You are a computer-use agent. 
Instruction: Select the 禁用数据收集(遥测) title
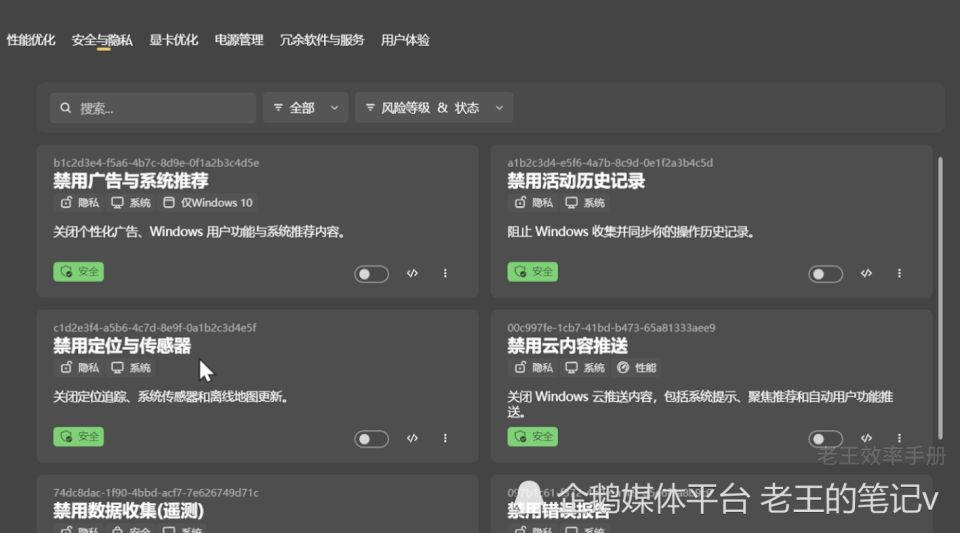pos(129,511)
